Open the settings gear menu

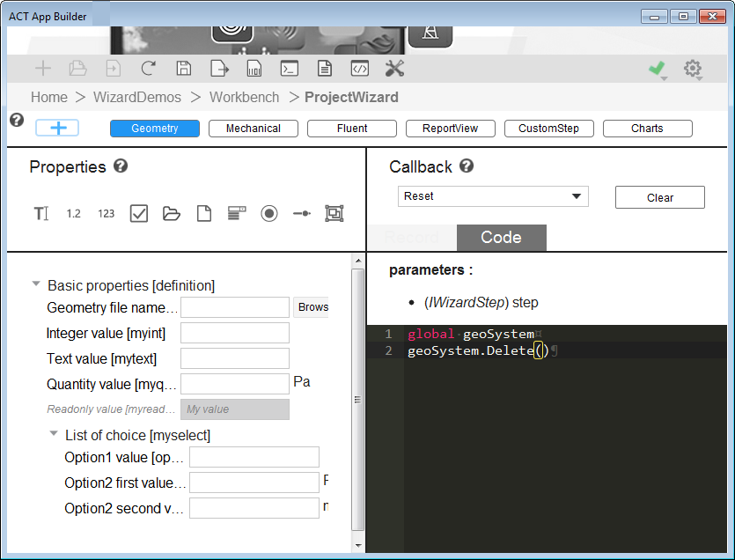(693, 69)
